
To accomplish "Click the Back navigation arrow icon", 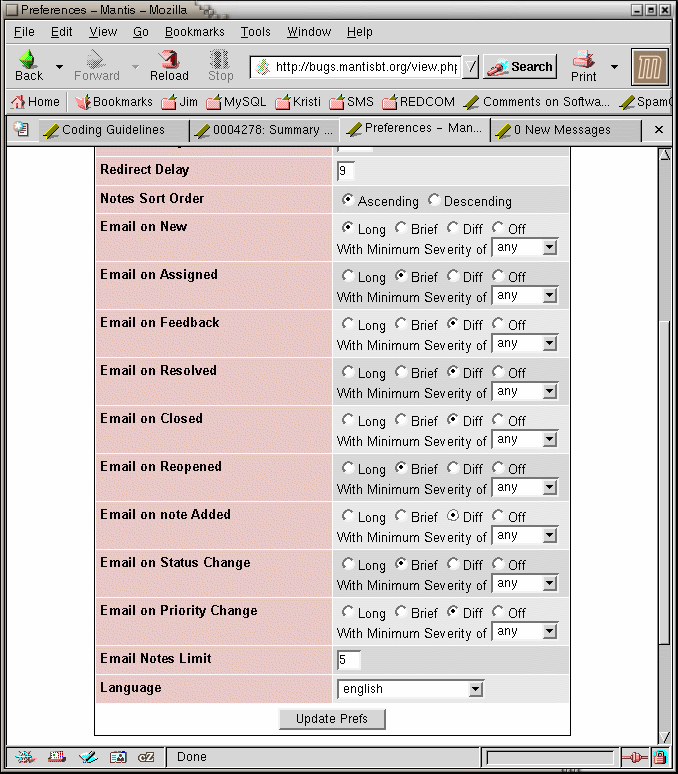I will [28, 60].
